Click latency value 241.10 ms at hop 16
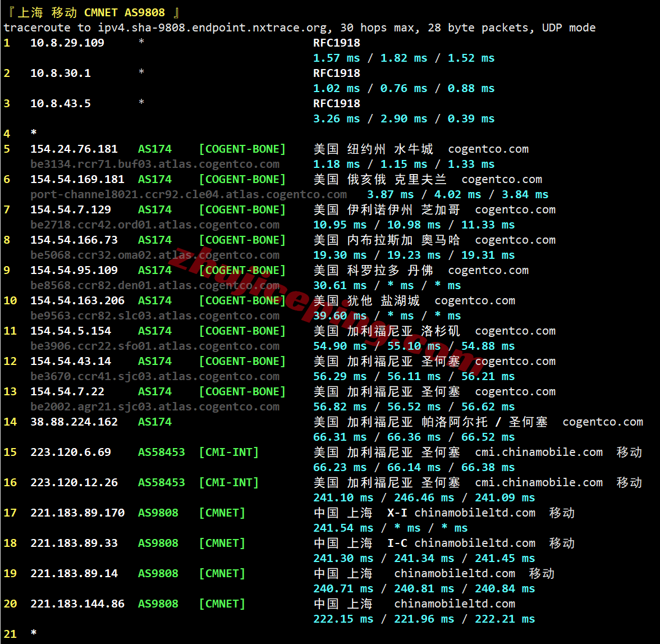 (343, 498)
